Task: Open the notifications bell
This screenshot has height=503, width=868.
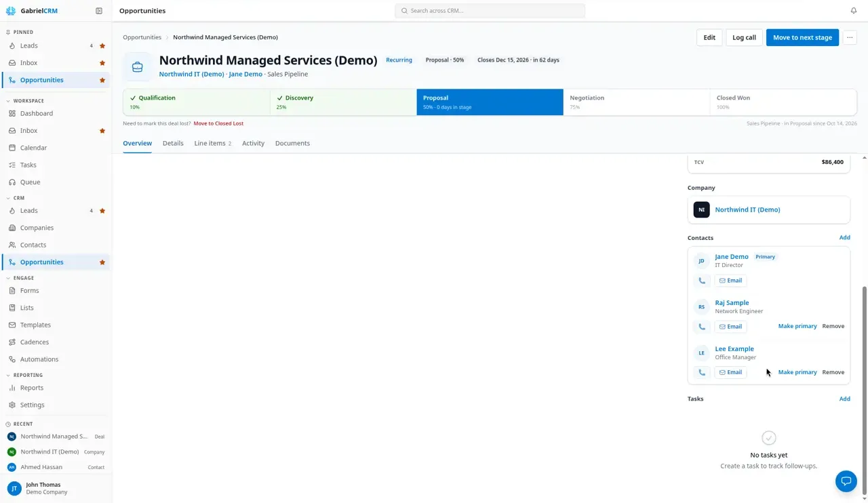Action: [x=854, y=11]
